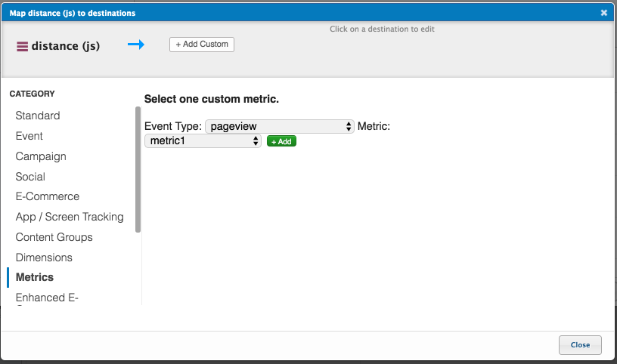Click the distance (js) stacked-bars icon
Screen dimensions: 617x364
22,46
